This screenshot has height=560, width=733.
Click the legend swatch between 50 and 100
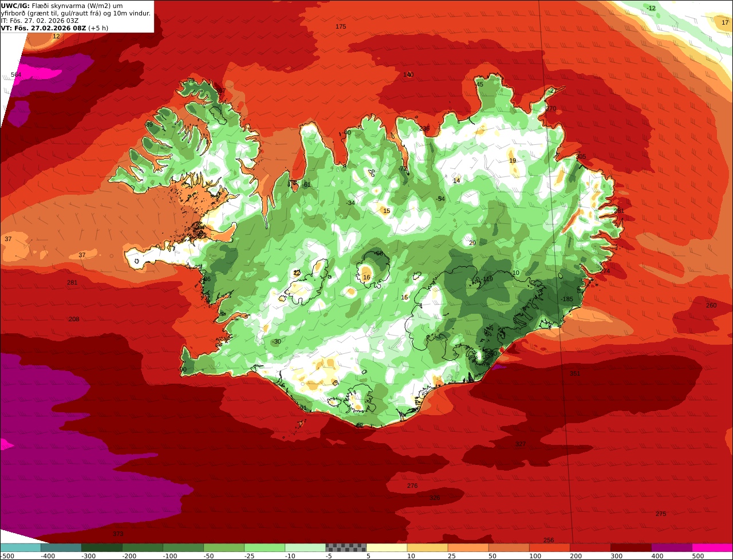pos(509,547)
